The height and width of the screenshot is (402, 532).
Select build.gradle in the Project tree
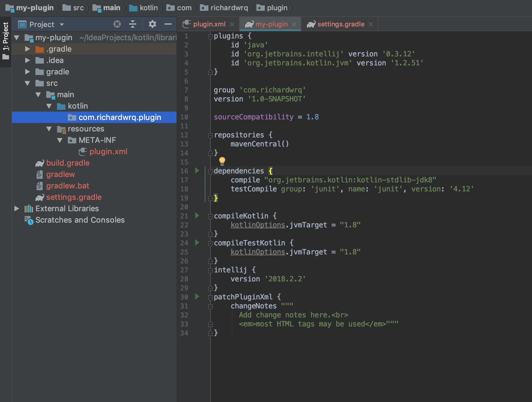(x=68, y=163)
